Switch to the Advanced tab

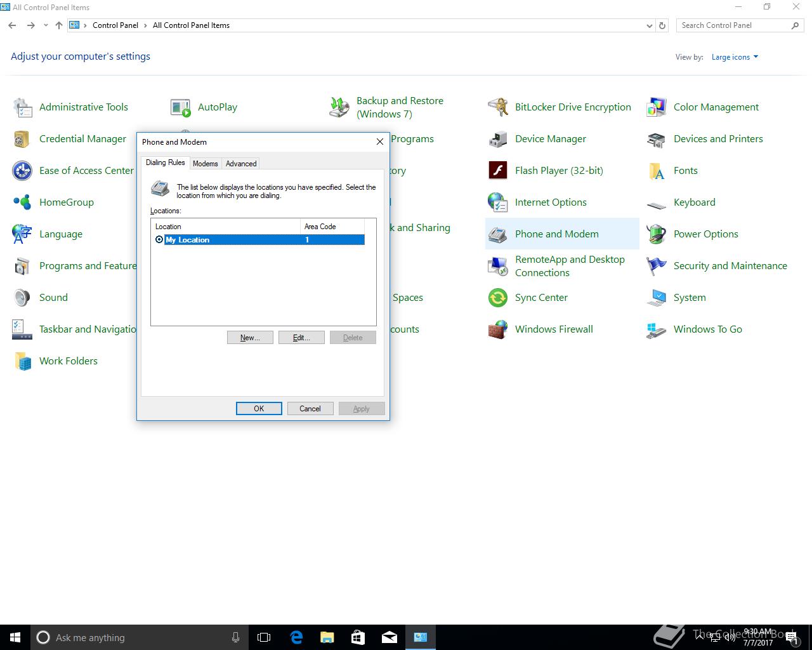pos(241,164)
